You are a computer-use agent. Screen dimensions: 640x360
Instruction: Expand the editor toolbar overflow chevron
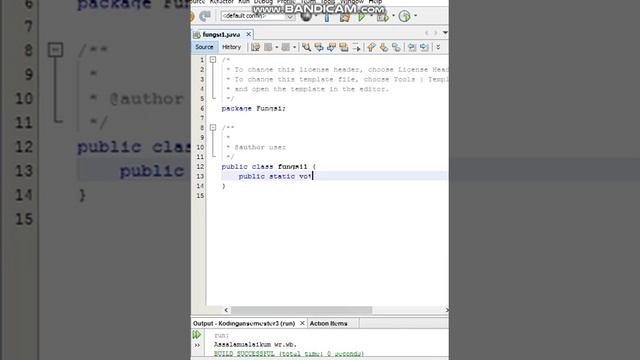click(x=438, y=47)
